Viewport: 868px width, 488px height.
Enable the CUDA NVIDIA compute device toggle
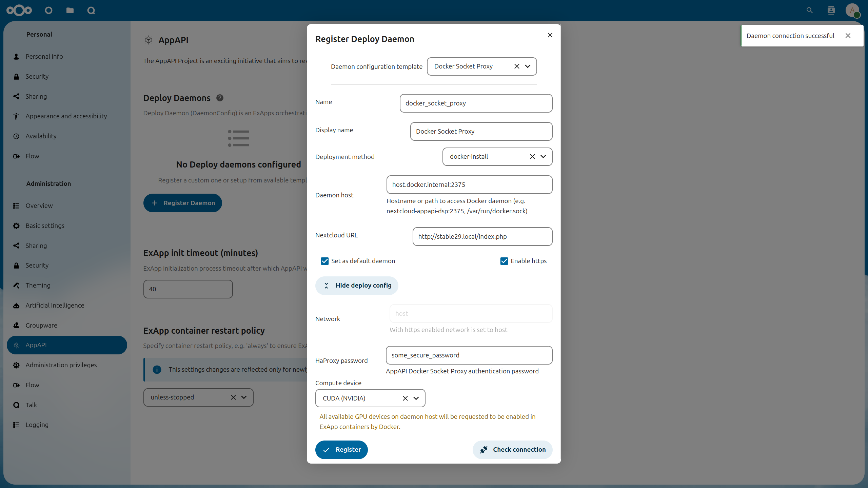(369, 398)
